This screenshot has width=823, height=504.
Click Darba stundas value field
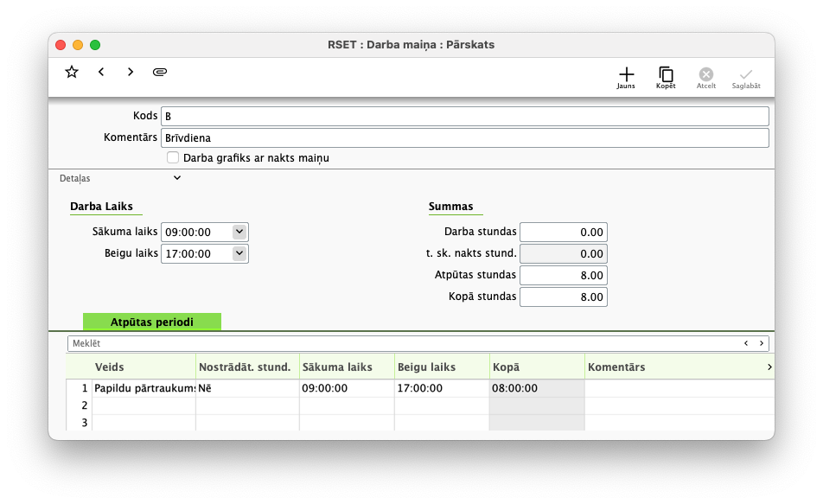click(x=563, y=232)
